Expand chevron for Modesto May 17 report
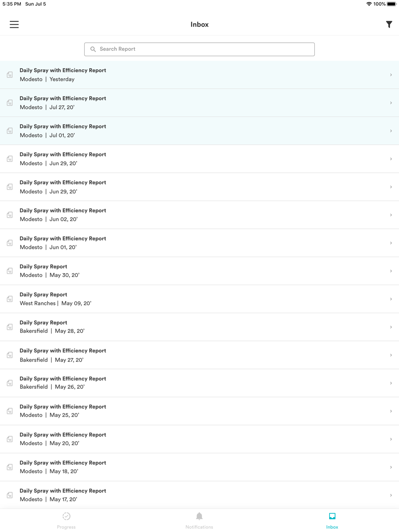399x532 pixels. click(391, 495)
